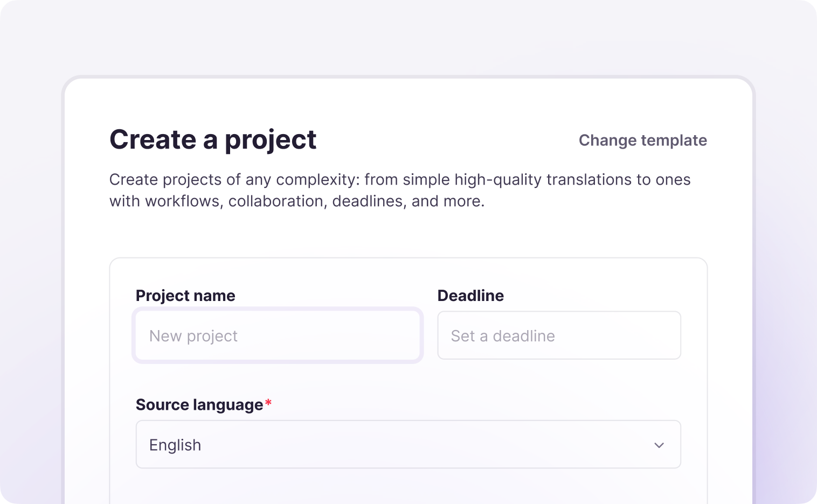Click the Source language label

(199, 405)
